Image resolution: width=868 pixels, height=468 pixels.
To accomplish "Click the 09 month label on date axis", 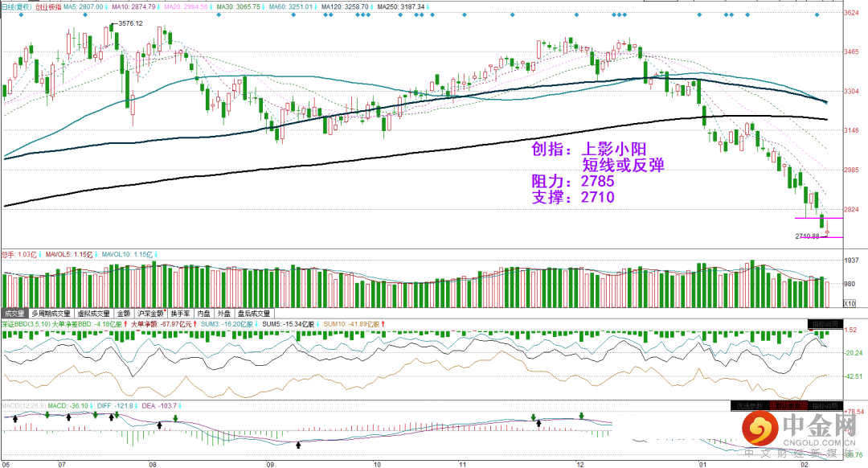I will coord(269,464).
